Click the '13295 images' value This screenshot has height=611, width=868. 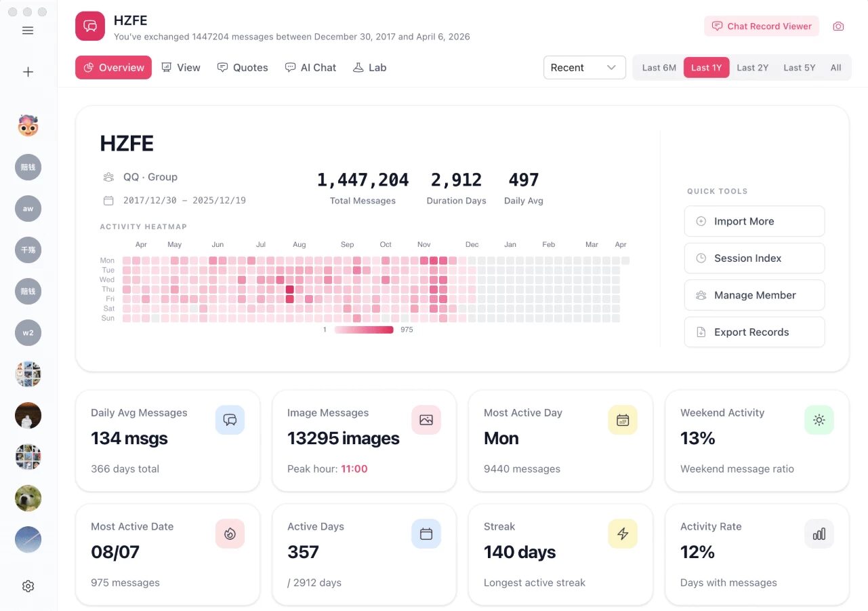coord(344,439)
